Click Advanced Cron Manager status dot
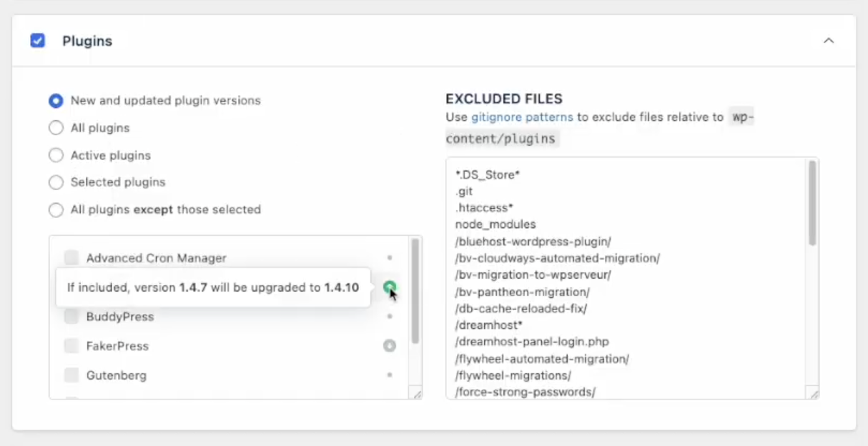This screenshot has width=868, height=446. (x=390, y=258)
